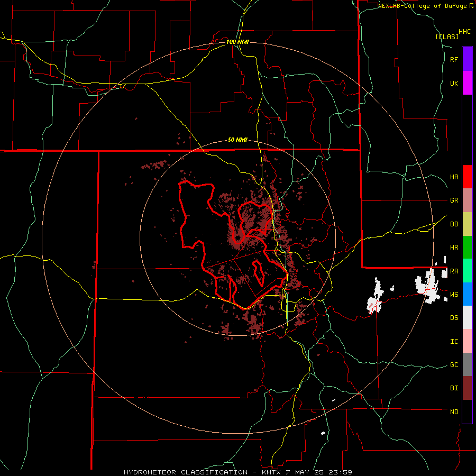Screen dimensions: 476x476
Task: Click the "RF" legend label
Action: [454, 59]
